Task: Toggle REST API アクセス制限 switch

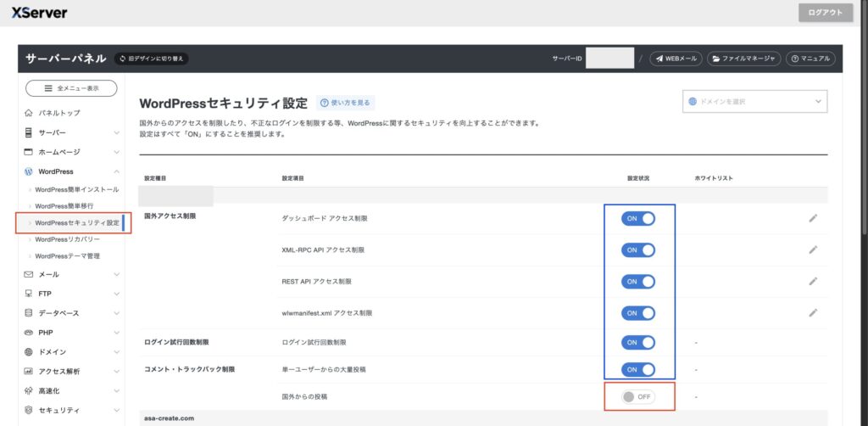Action: [638, 282]
